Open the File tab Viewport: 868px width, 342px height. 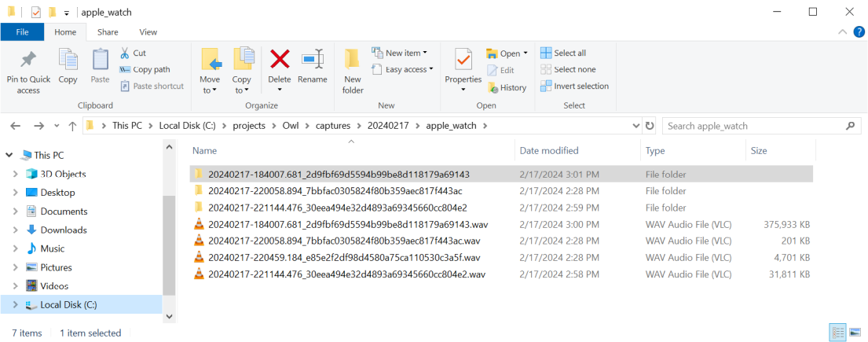[22, 32]
